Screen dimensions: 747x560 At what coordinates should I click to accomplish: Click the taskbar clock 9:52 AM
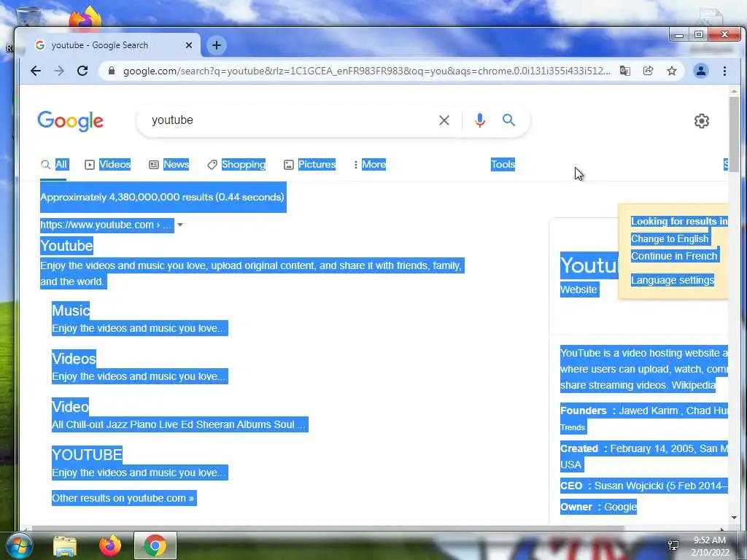[709, 540]
